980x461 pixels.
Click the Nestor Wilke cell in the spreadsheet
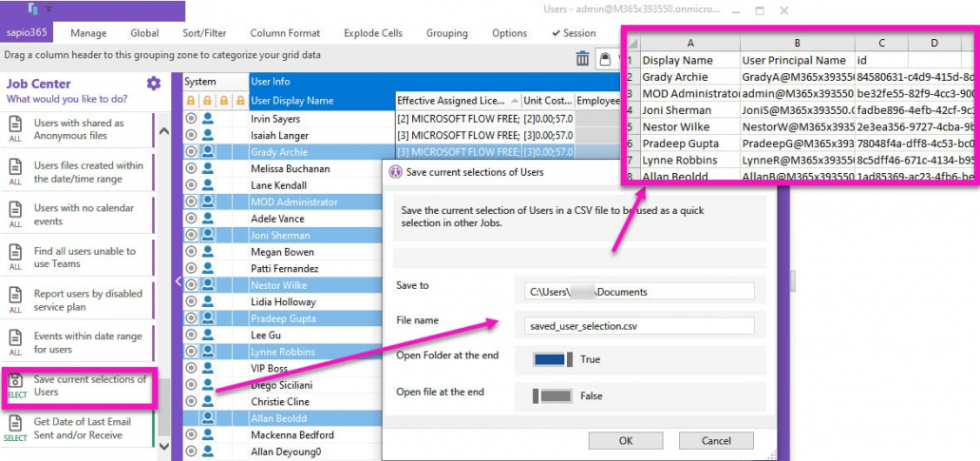(x=690, y=127)
